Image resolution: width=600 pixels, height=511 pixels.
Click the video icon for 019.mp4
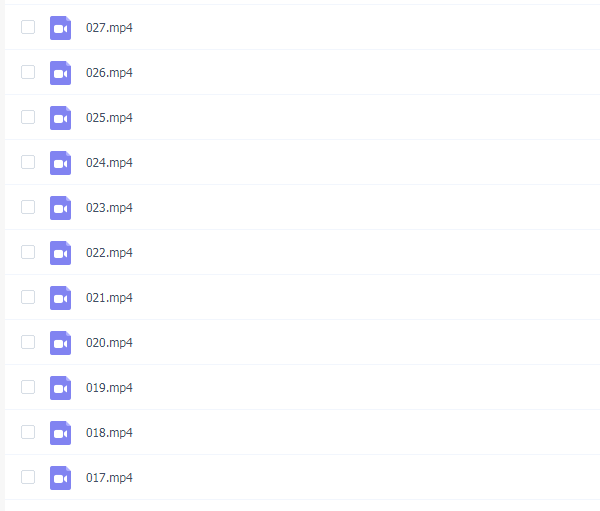pos(60,388)
